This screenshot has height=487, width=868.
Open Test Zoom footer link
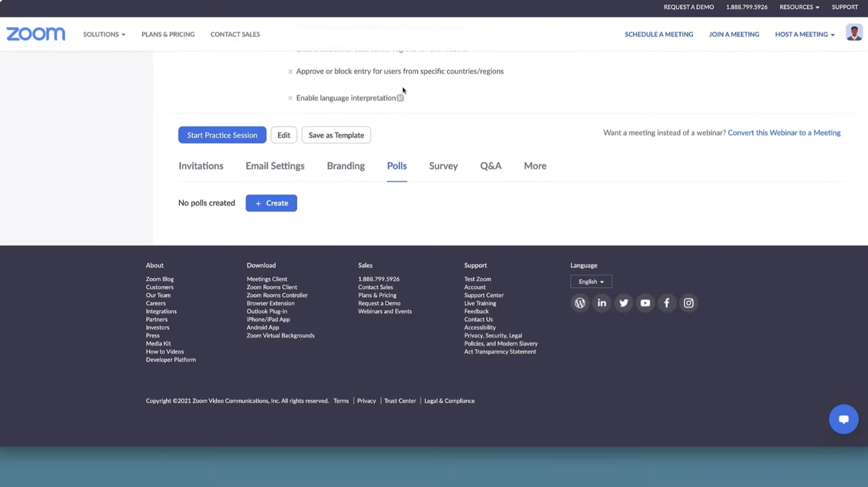478,279
